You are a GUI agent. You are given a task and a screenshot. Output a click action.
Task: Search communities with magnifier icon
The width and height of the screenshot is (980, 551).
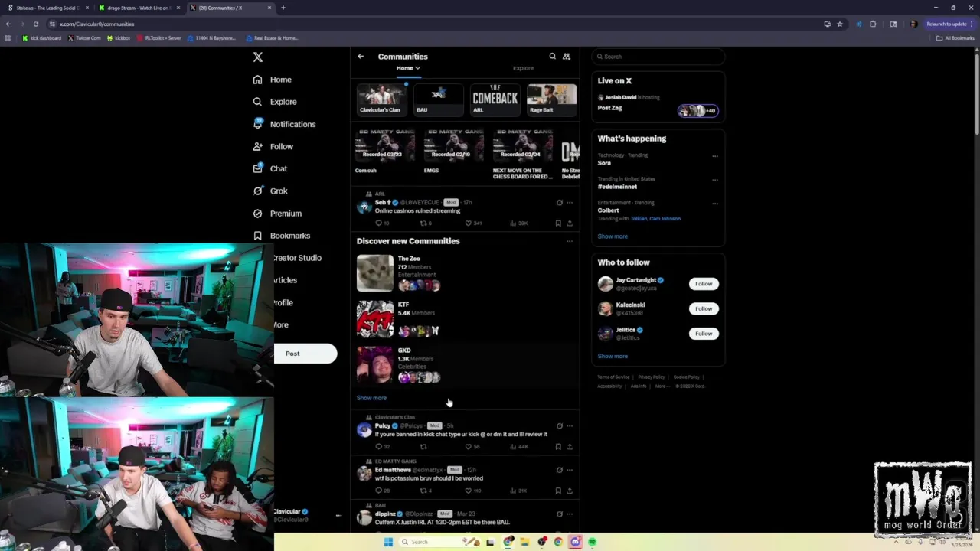(x=552, y=57)
